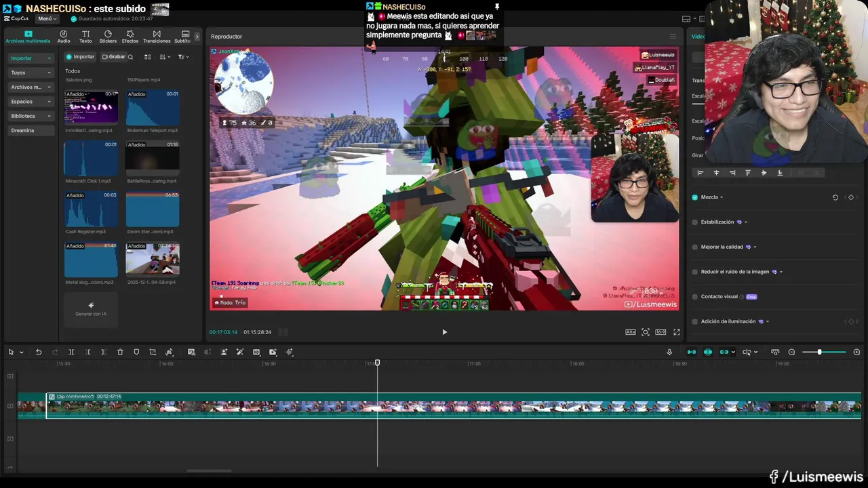Uncheck the Mezcla checkbox

(x=694, y=197)
